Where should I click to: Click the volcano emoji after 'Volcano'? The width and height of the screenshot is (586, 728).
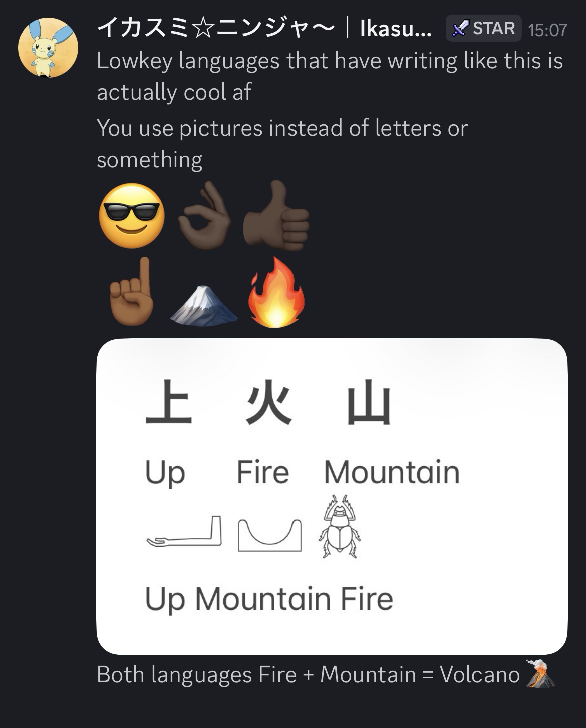pyautogui.click(x=541, y=674)
